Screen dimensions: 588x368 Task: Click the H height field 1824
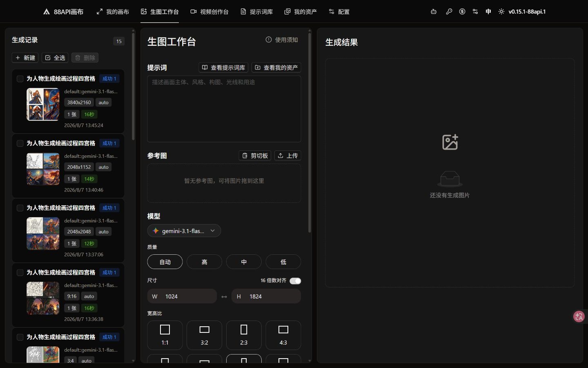tap(266, 296)
